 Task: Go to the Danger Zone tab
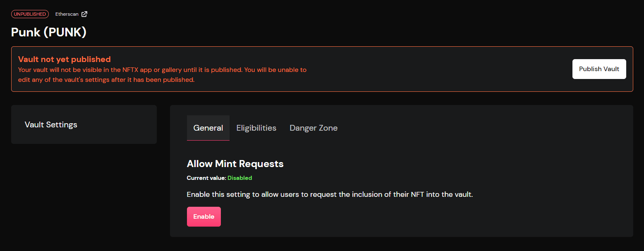point(314,128)
